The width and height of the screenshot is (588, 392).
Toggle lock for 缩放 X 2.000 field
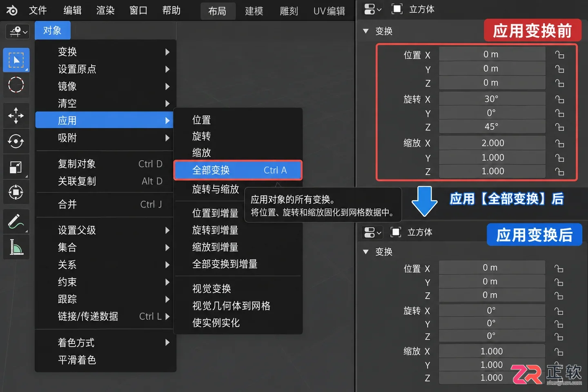pos(559,144)
